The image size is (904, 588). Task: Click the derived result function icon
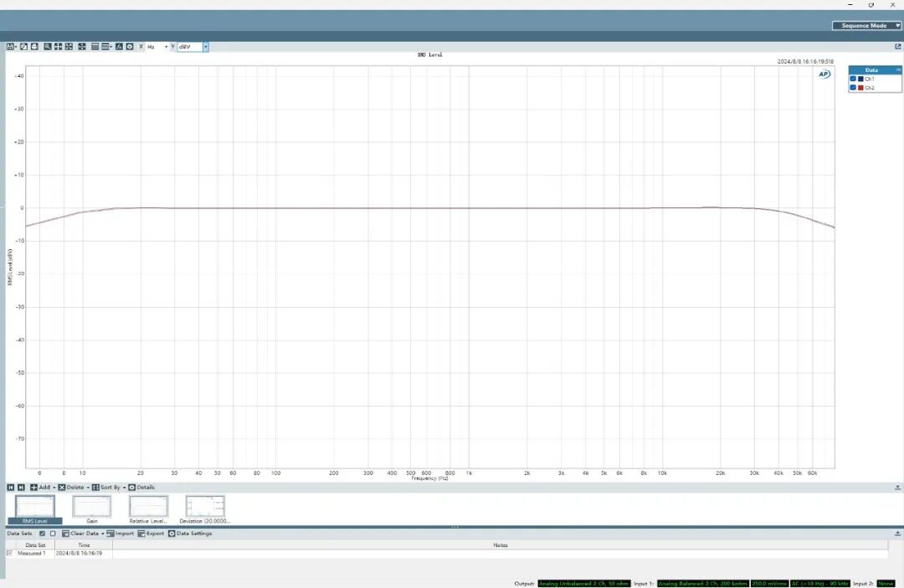(120, 47)
